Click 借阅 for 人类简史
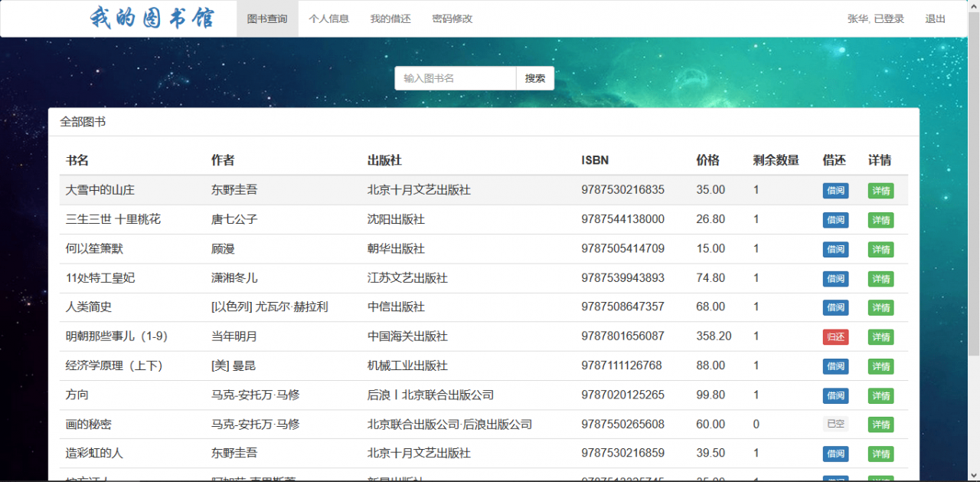The width and height of the screenshot is (980, 482). pos(835,307)
